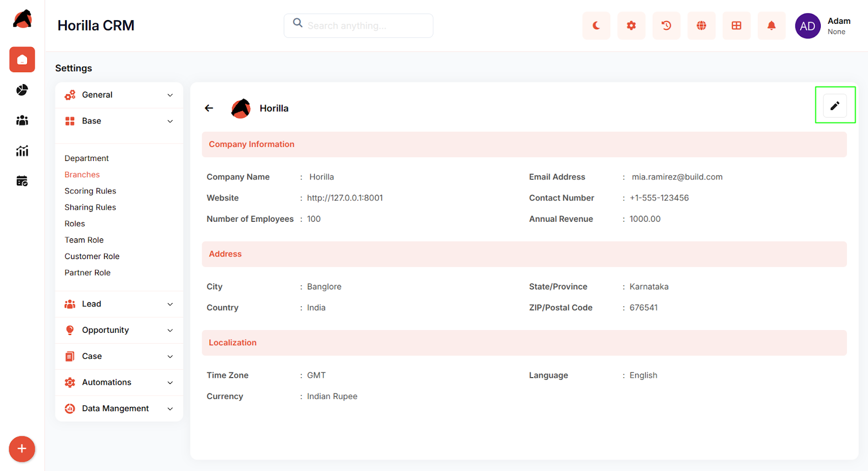The height and width of the screenshot is (471, 868).
Task: Expand the Data Mangement section
Action: coord(119,408)
